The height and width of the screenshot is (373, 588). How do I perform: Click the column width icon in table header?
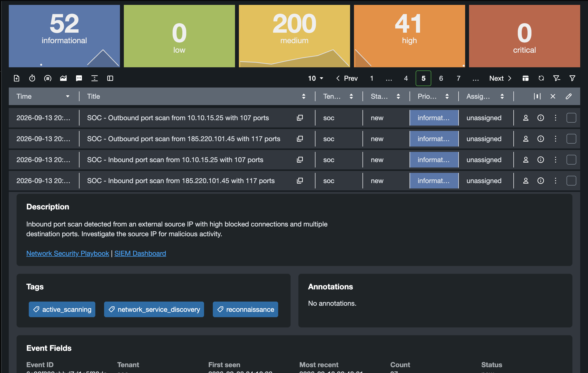537,96
